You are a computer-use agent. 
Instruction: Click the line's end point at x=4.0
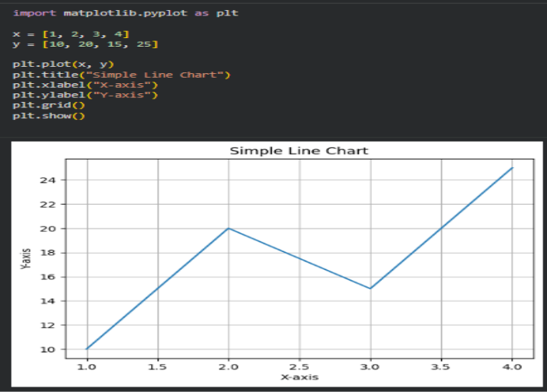click(511, 168)
